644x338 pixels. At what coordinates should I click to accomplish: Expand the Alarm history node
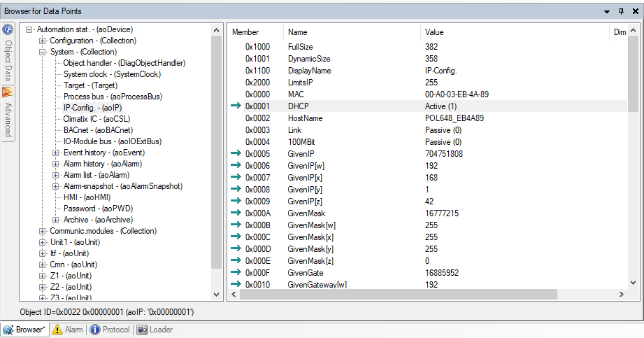55,164
